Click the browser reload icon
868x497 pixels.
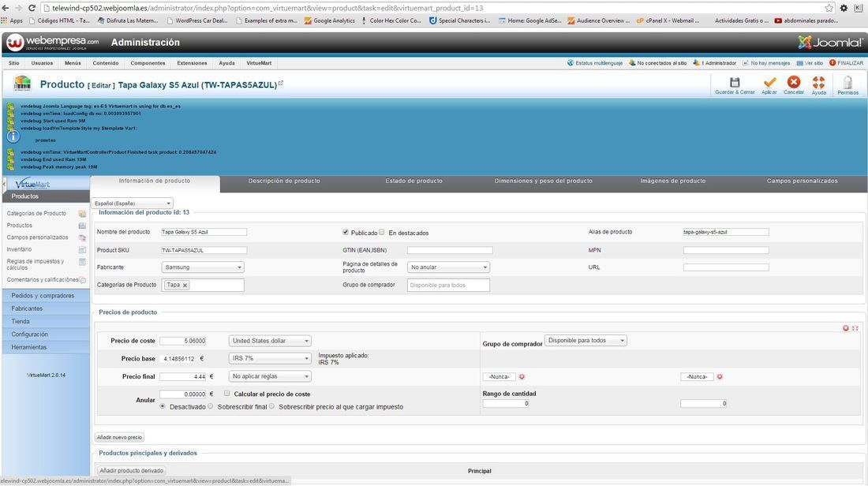[x=32, y=8]
